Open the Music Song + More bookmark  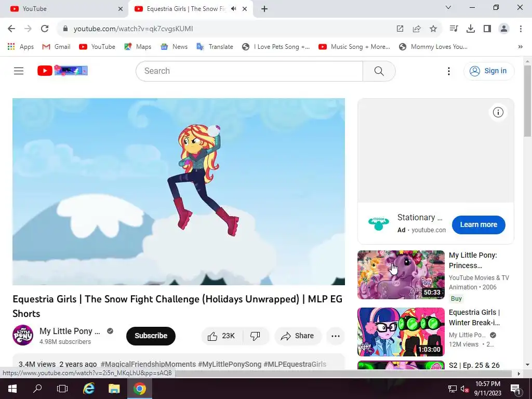click(x=354, y=47)
